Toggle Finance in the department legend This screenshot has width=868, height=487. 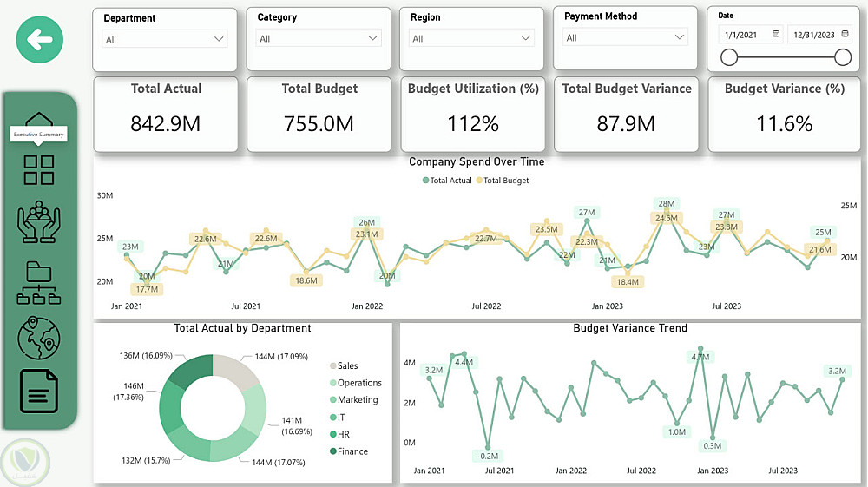352,451
